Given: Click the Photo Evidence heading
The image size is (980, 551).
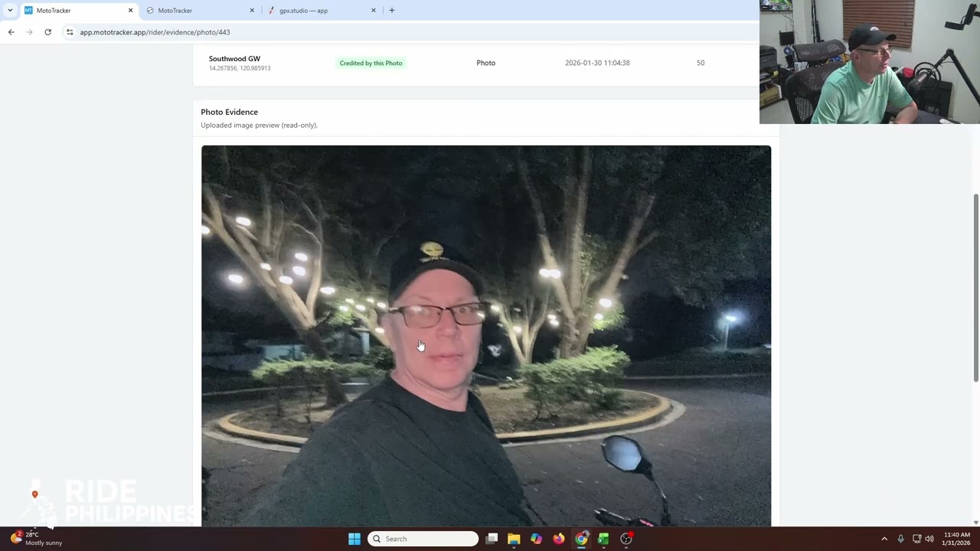Looking at the screenshot, I should (229, 112).
